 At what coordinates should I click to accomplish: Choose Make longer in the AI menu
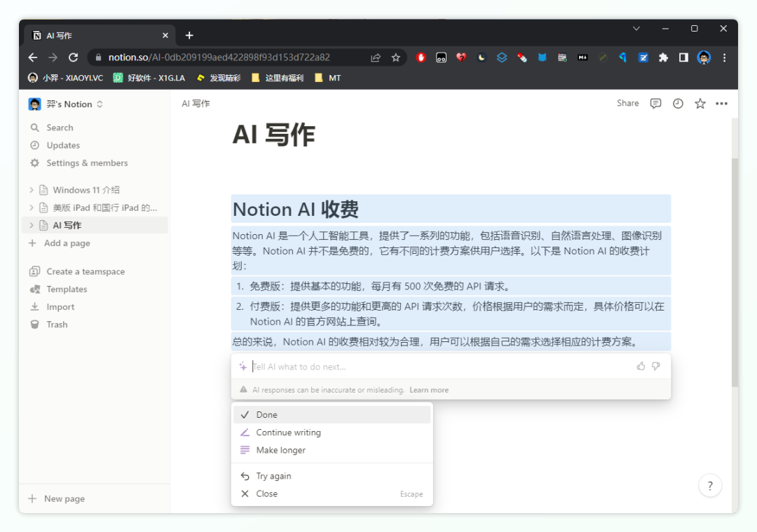(x=280, y=450)
